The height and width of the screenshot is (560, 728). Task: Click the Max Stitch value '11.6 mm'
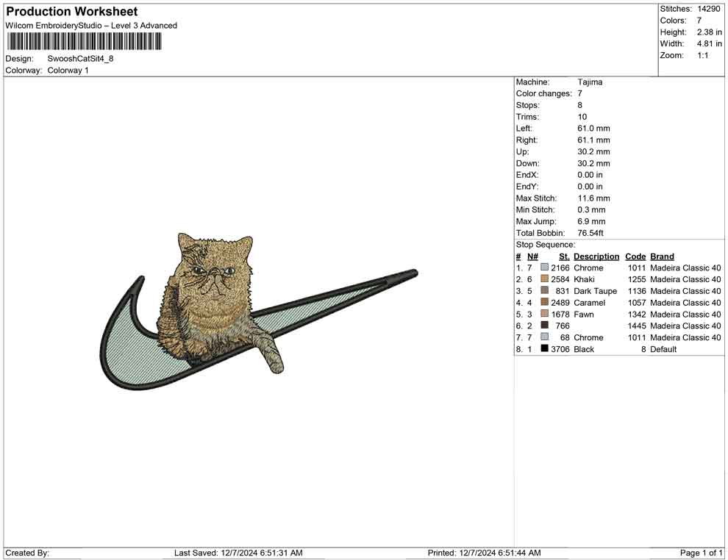[594, 198]
